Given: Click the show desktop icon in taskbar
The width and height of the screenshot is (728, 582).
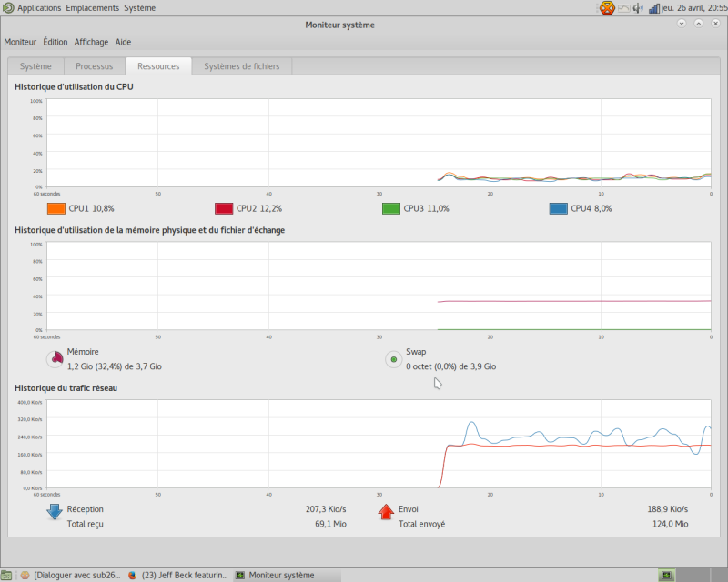Looking at the screenshot, I should tap(5, 576).
